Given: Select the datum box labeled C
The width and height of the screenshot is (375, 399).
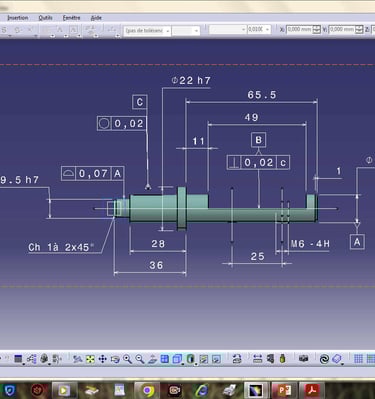Looking at the screenshot, I should pyautogui.click(x=140, y=102).
